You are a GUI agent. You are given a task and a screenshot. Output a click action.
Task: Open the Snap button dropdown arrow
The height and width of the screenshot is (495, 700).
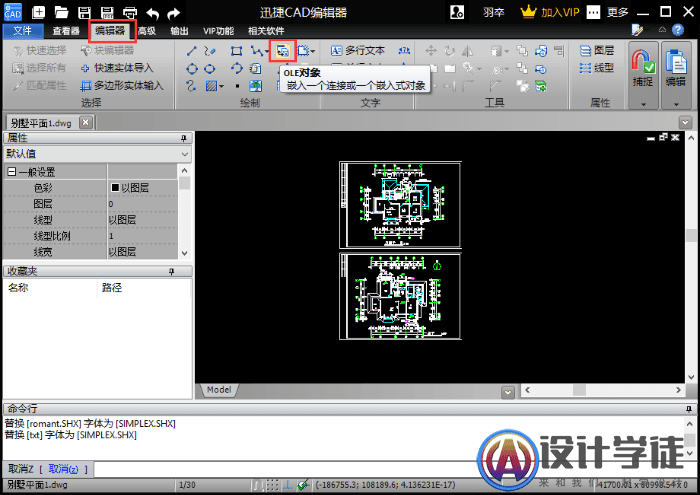coord(643,104)
